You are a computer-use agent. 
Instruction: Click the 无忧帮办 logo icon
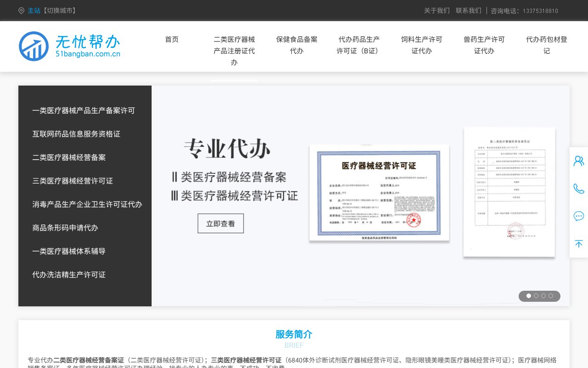coord(34,46)
